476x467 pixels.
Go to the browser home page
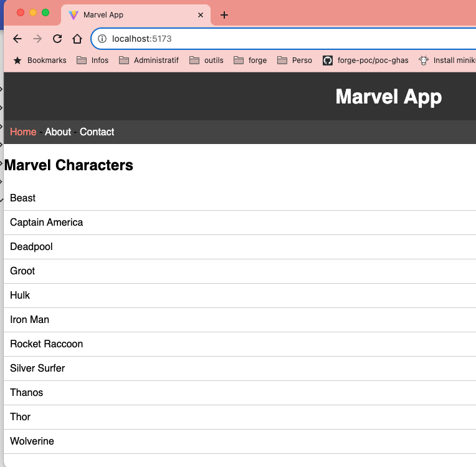tap(77, 39)
